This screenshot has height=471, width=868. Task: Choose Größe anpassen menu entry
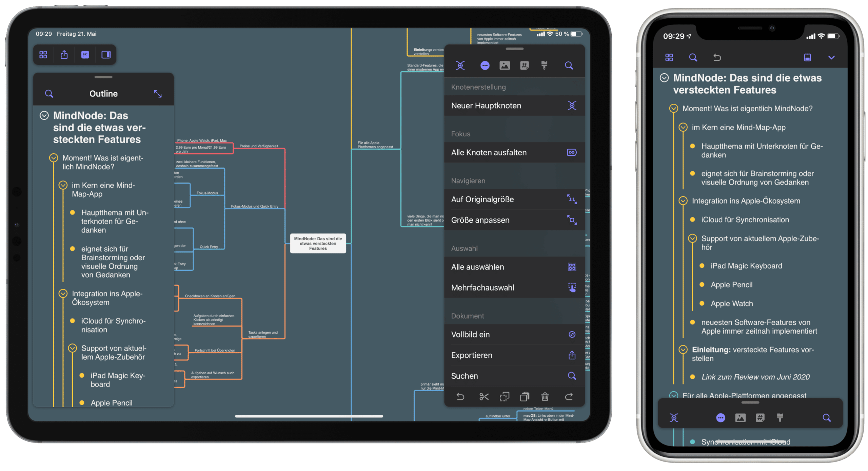(x=514, y=220)
